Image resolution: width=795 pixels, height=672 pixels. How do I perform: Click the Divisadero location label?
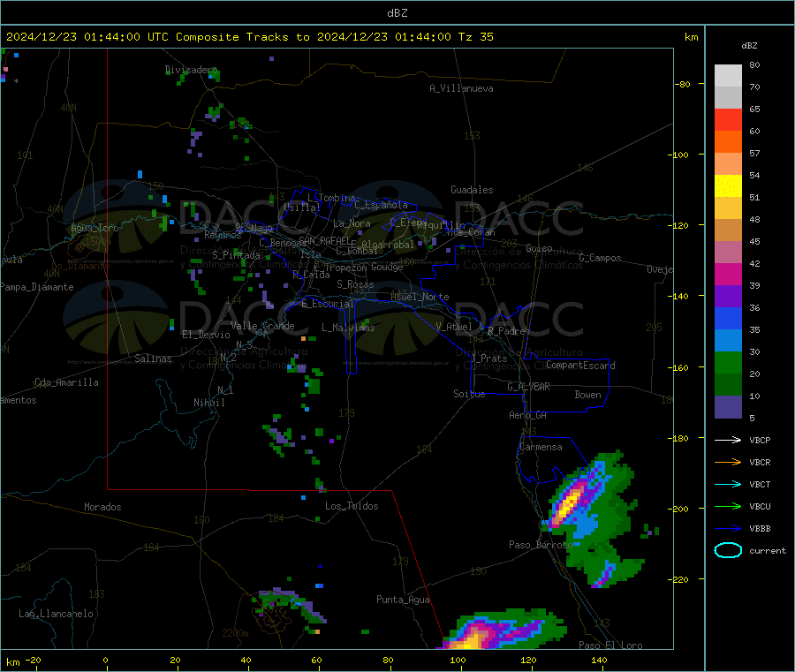[191, 70]
